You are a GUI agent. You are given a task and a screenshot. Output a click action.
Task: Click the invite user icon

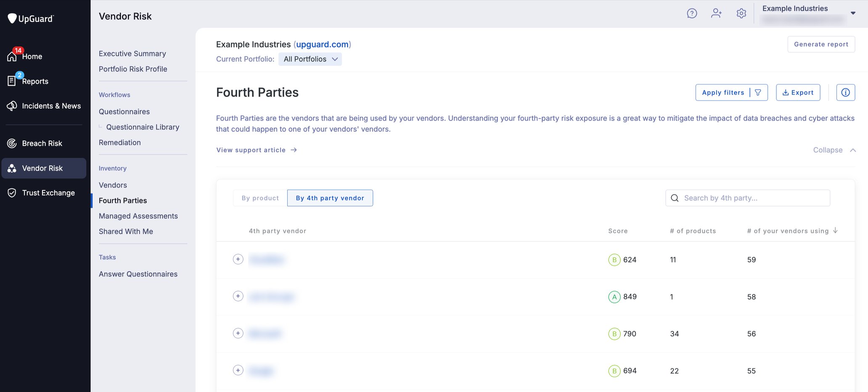click(x=717, y=13)
